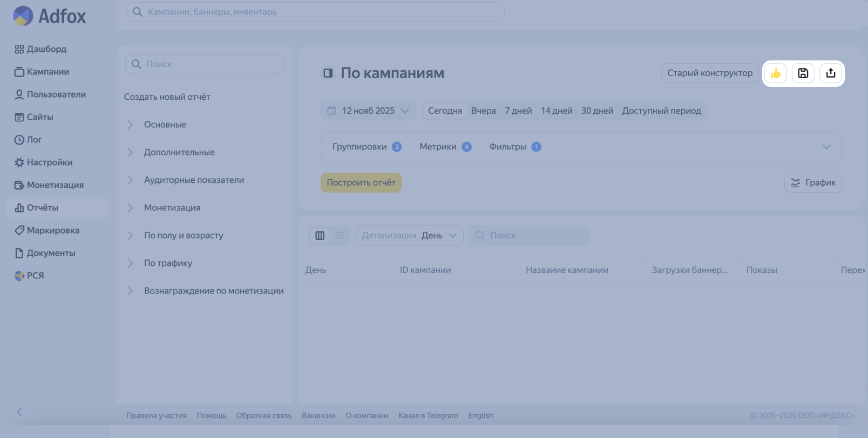Viewport: 868px width, 438px height.
Task: Open Сайты sidebar section
Action: coord(33,117)
